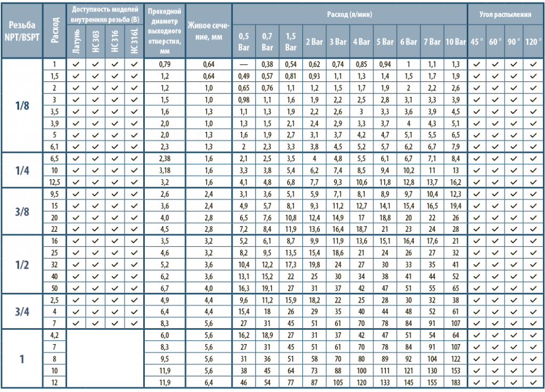The height and width of the screenshot is (392, 545).
Task: Select the "0,5 Bar" pressure column header
Action: coord(244,41)
